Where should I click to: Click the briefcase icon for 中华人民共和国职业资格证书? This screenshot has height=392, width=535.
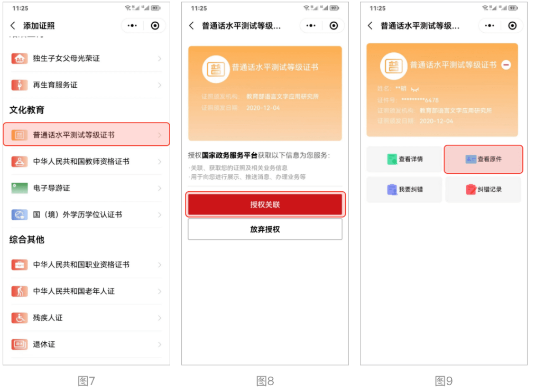(20, 265)
